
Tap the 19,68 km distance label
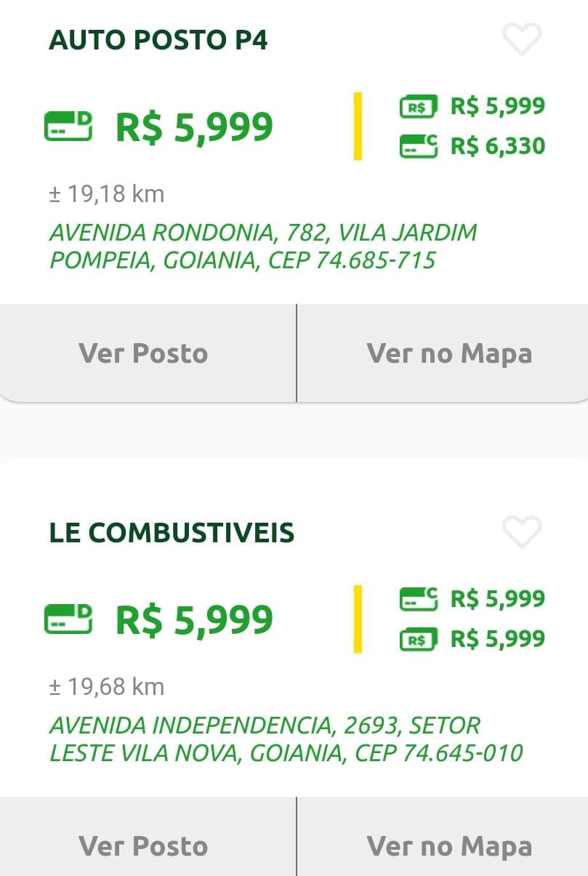click(x=107, y=687)
